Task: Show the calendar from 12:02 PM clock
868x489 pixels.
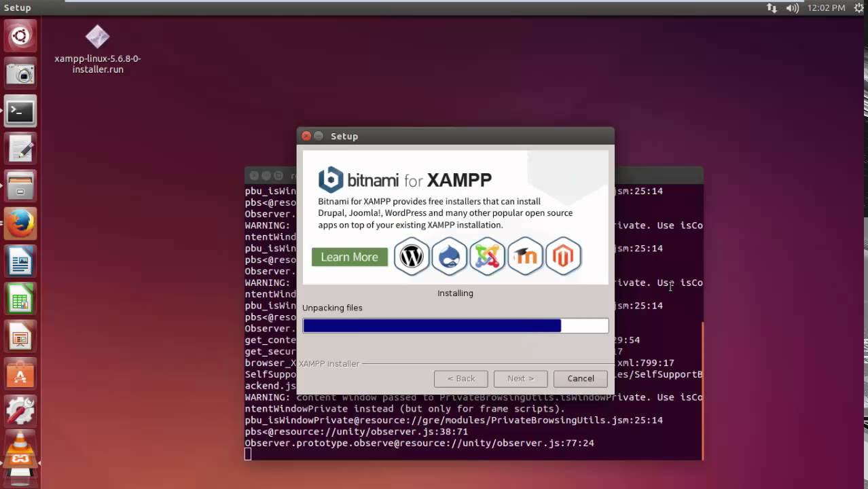Action: [x=826, y=7]
